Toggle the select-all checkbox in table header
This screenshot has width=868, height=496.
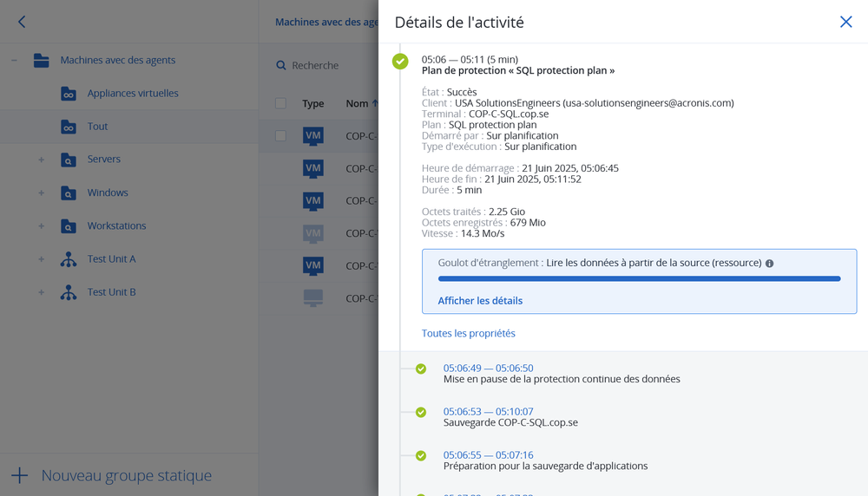coord(280,103)
